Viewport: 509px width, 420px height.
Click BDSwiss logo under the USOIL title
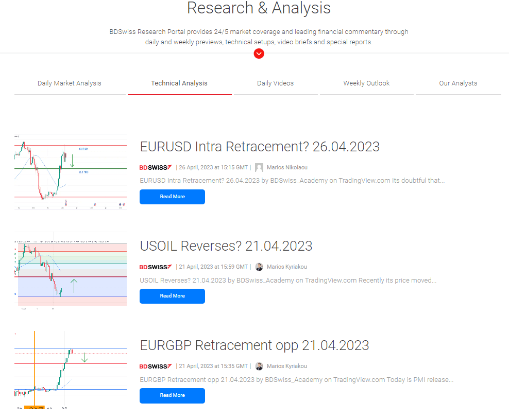tap(156, 267)
